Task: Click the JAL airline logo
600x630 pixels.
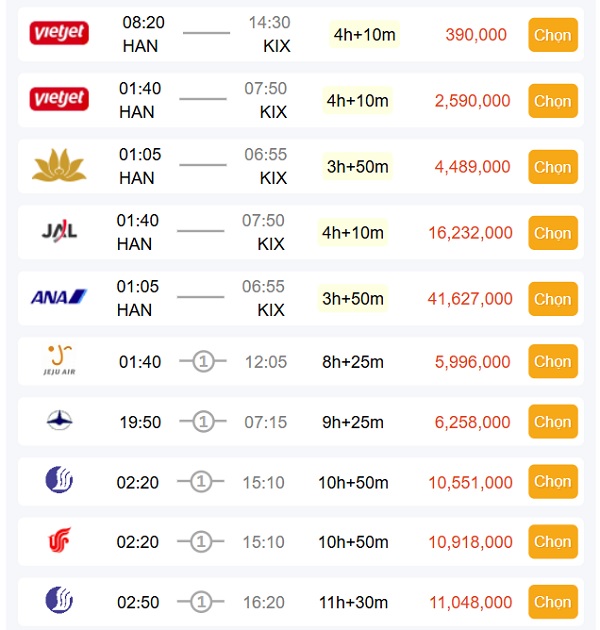Action: point(59,231)
